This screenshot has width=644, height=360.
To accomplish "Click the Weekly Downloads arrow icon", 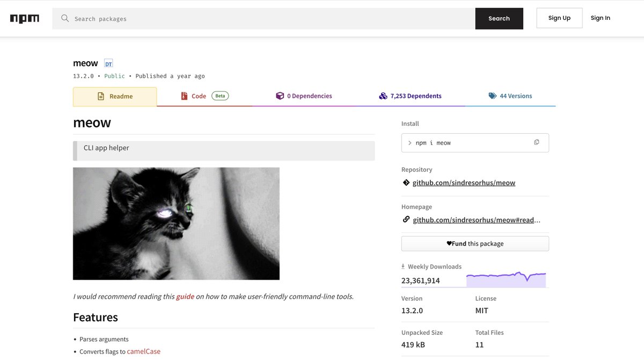I will point(403,267).
